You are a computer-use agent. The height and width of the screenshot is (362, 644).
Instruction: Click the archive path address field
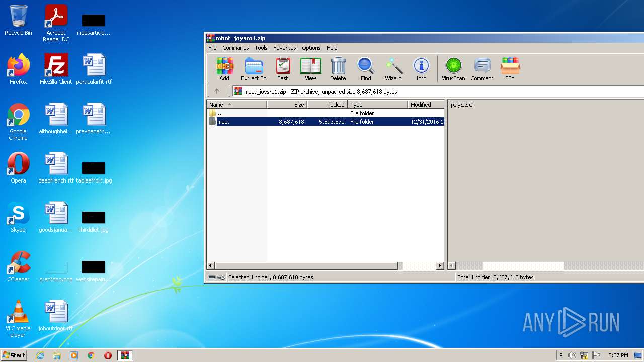tap(438, 92)
